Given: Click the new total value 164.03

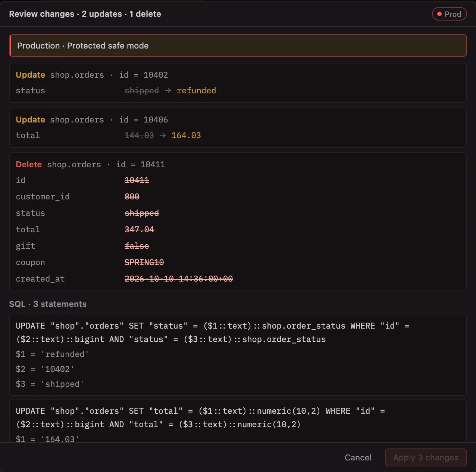Looking at the screenshot, I should (186, 136).
